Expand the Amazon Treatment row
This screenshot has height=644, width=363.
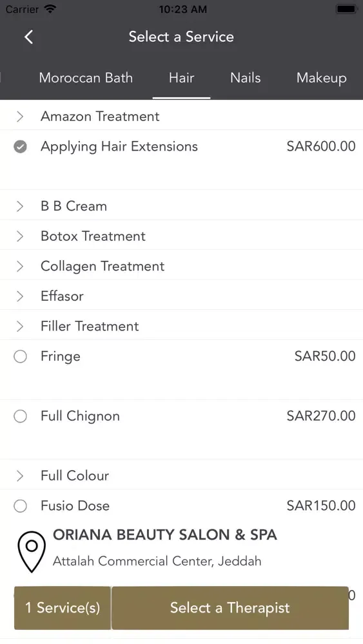pyautogui.click(x=181, y=116)
